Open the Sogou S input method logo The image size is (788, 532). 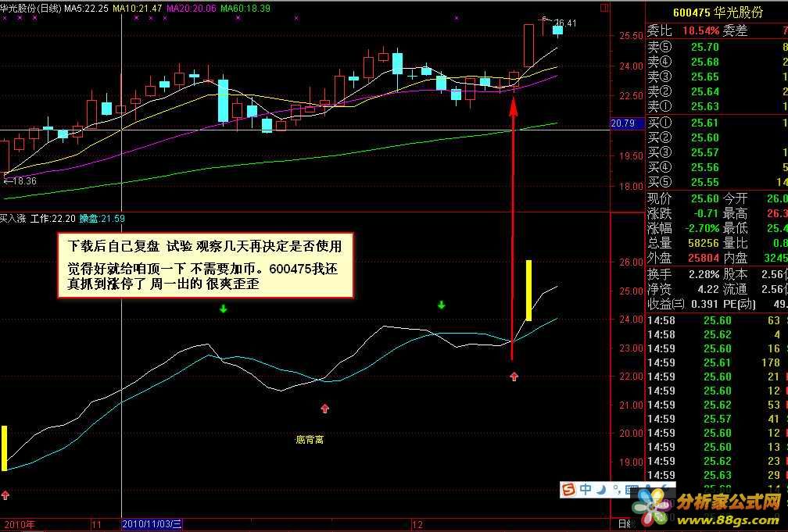(x=569, y=489)
